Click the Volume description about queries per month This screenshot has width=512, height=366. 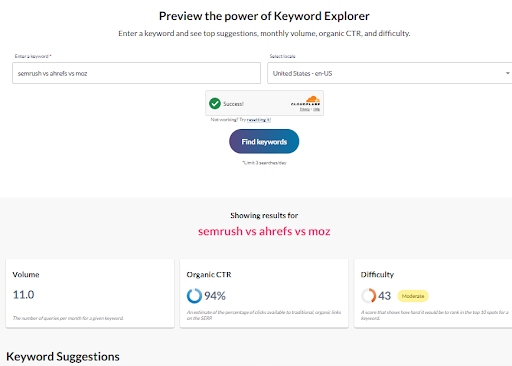(x=68, y=318)
